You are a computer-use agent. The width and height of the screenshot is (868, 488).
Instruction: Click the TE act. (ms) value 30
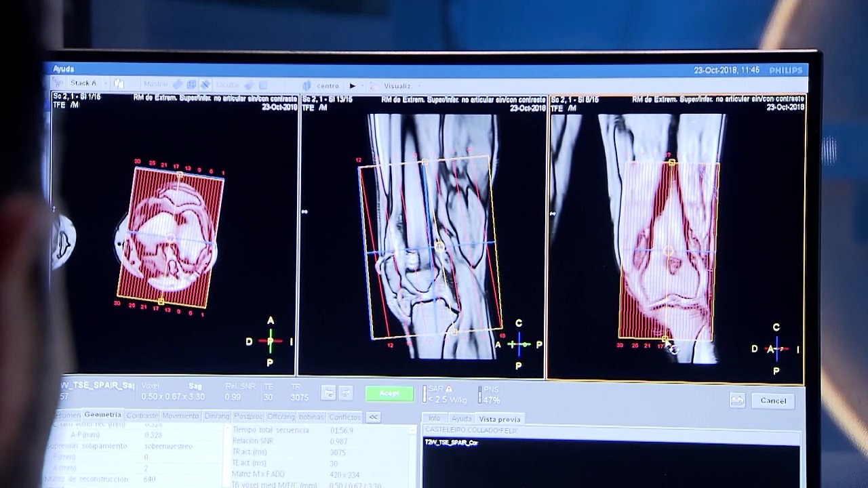[x=334, y=464]
